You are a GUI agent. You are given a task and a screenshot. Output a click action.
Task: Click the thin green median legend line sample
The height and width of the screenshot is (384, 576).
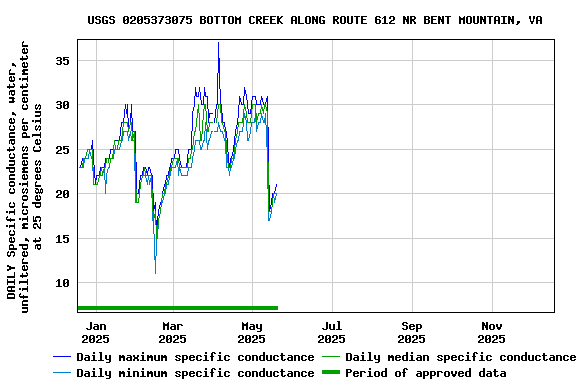[x=331, y=356]
